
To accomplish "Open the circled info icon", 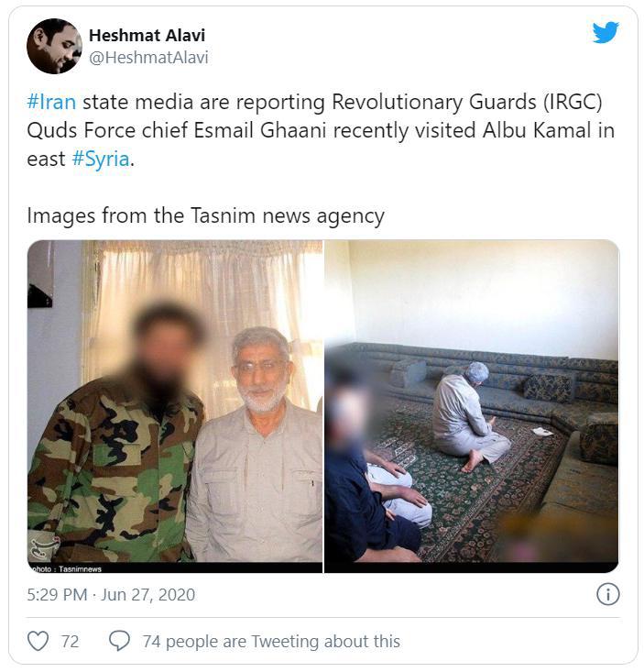I will tap(607, 594).
